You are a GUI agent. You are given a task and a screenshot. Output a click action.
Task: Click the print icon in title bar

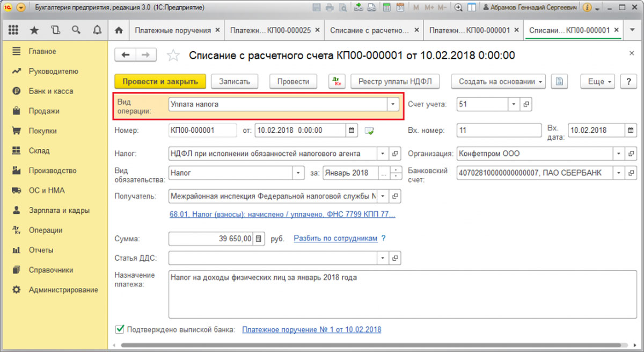coord(329,8)
